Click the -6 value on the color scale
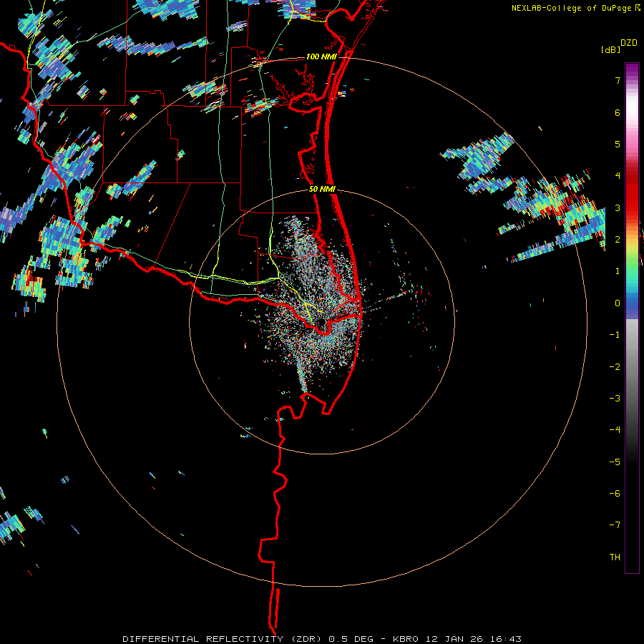 click(x=615, y=494)
